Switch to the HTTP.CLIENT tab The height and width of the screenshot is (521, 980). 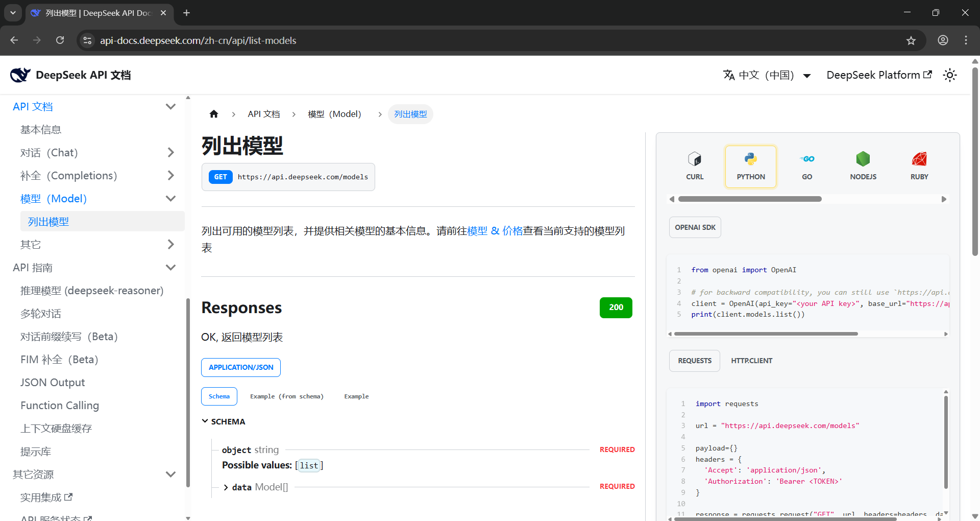(x=751, y=361)
